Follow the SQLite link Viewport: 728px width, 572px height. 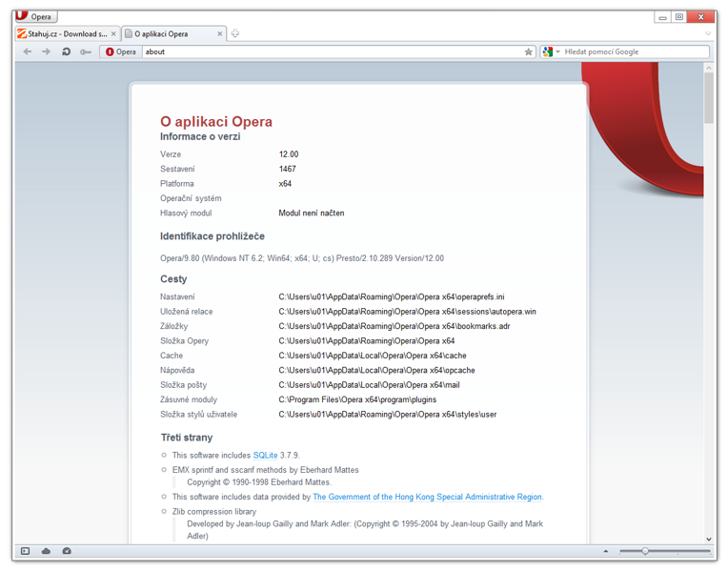(x=265, y=455)
